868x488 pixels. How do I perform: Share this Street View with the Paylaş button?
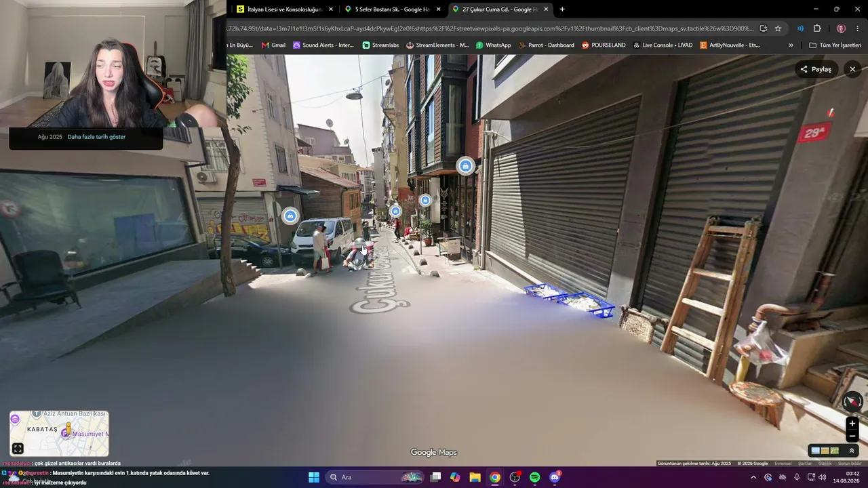click(x=816, y=69)
